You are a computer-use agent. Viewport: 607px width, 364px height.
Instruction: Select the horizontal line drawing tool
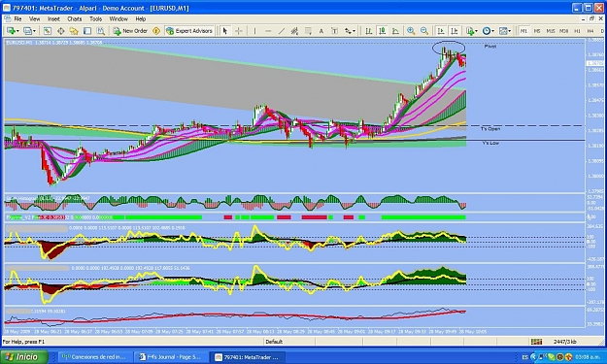pos(268,31)
